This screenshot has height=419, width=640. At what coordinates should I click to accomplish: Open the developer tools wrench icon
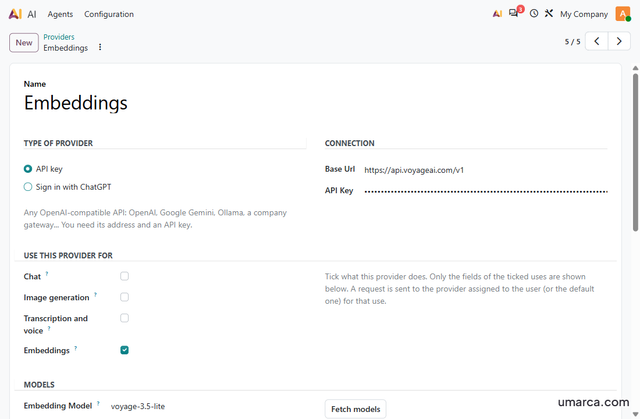pos(549,13)
